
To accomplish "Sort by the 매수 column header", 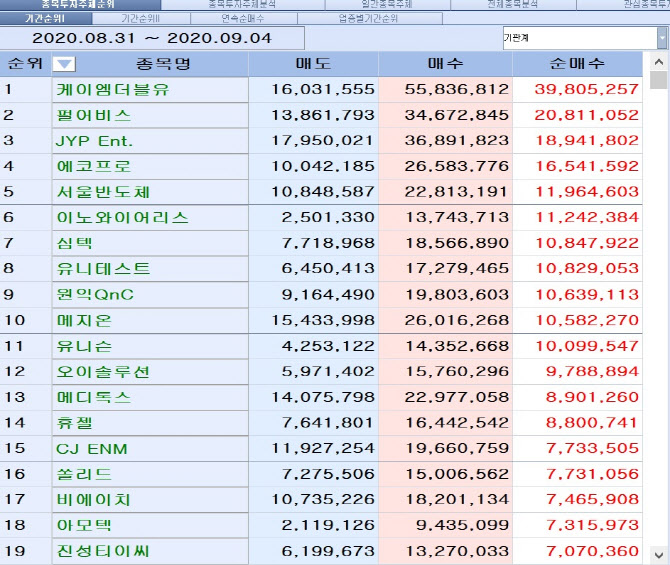I will pos(445,64).
